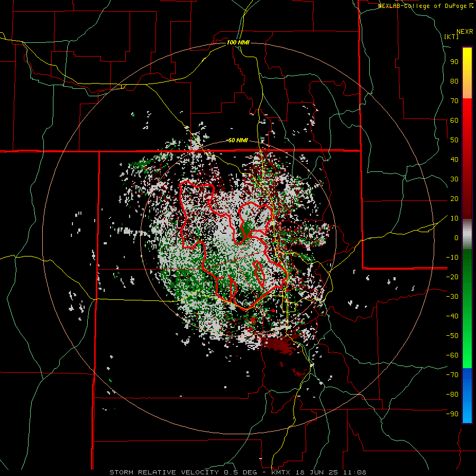Click the -70 scale value
Screen dimensions: 476x476
point(452,375)
